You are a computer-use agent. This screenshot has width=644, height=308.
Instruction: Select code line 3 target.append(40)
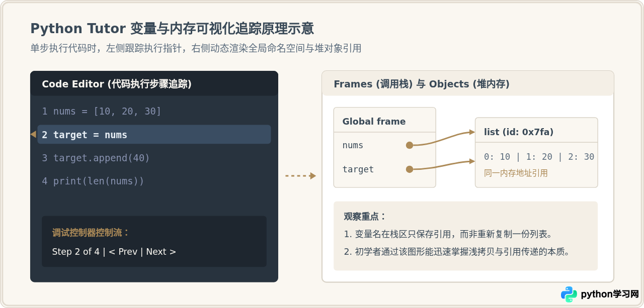pyautogui.click(x=96, y=158)
